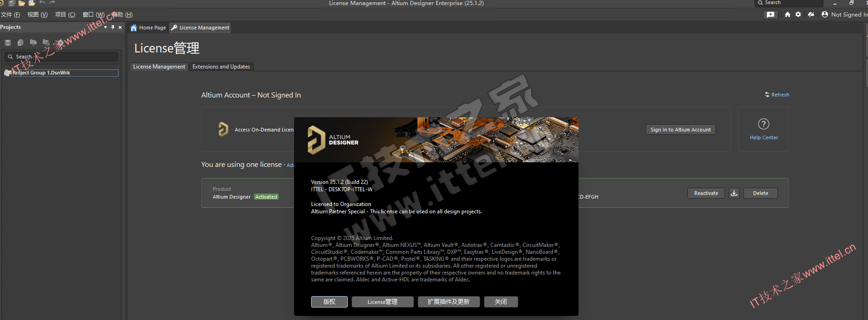Click the Undo arrow in the title bar
Viewport: 868px width, 320px height.
point(42,3)
